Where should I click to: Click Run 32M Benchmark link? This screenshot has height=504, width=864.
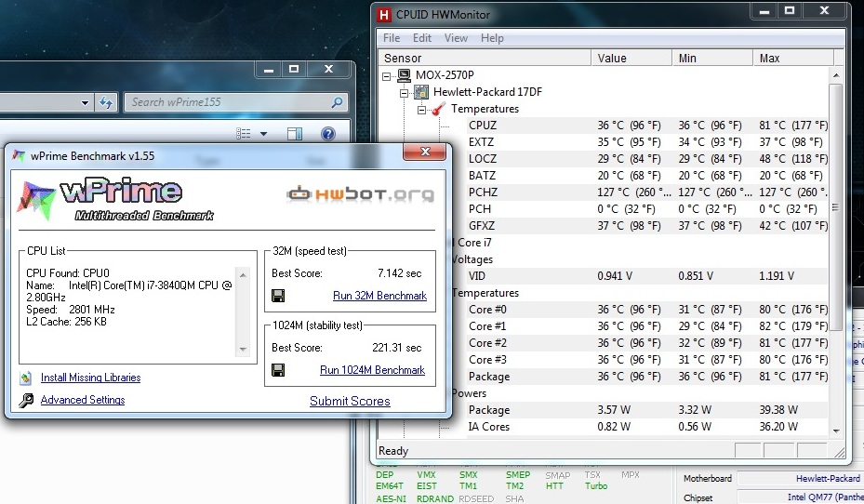(x=379, y=296)
